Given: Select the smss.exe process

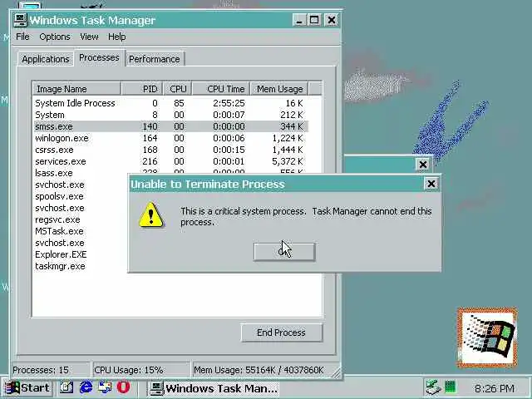Looking at the screenshot, I should coord(171,126).
